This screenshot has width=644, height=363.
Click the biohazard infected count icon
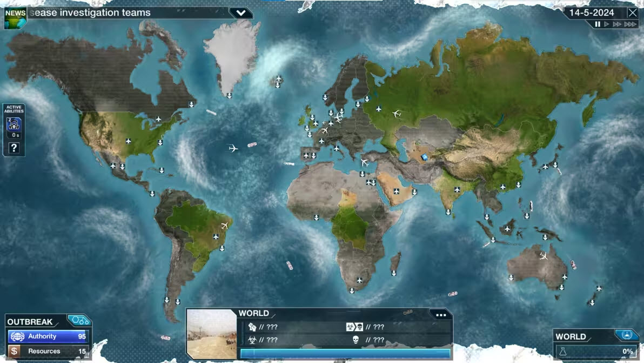[x=252, y=340]
